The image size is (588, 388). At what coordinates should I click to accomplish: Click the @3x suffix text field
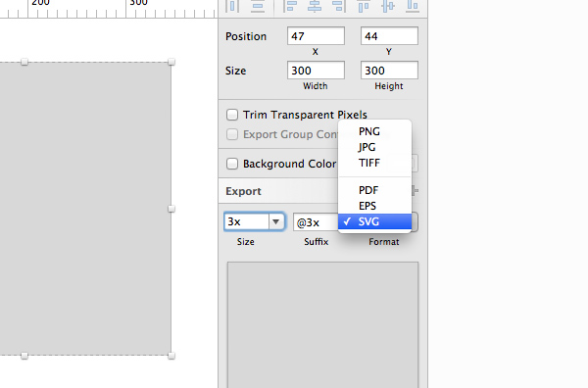(x=316, y=222)
